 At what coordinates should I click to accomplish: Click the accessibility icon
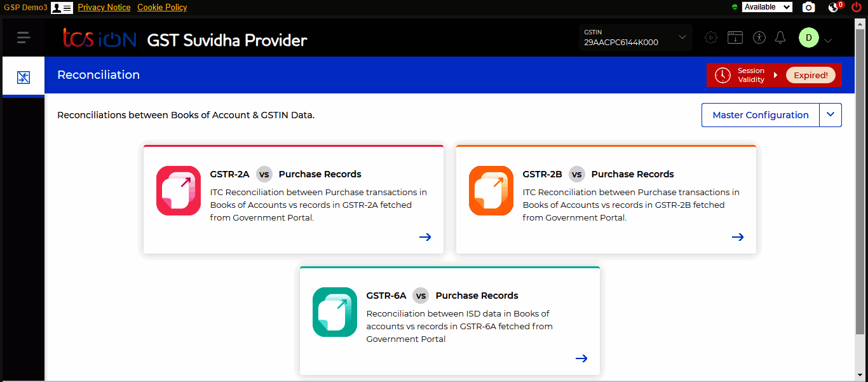click(759, 38)
